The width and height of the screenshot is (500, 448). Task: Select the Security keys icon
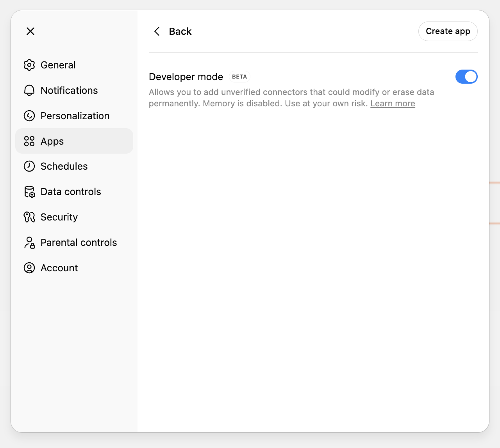pos(29,217)
